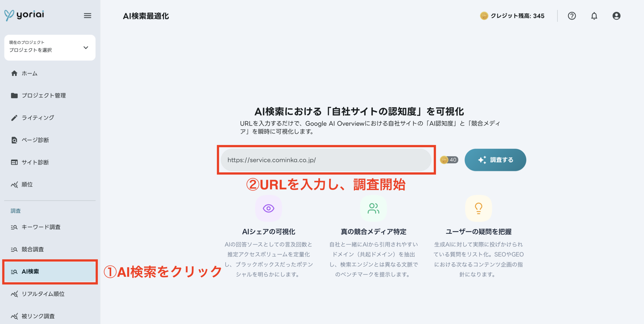The height and width of the screenshot is (324, 644).
Task: Click the yoriai logo
Action: click(x=24, y=15)
